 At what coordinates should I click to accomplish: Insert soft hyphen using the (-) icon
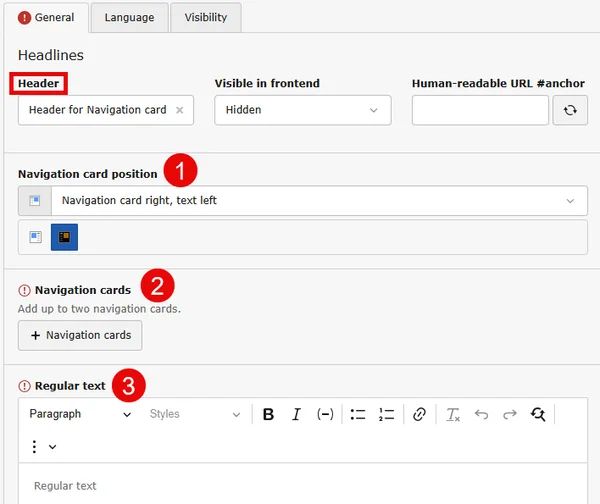tap(325, 414)
